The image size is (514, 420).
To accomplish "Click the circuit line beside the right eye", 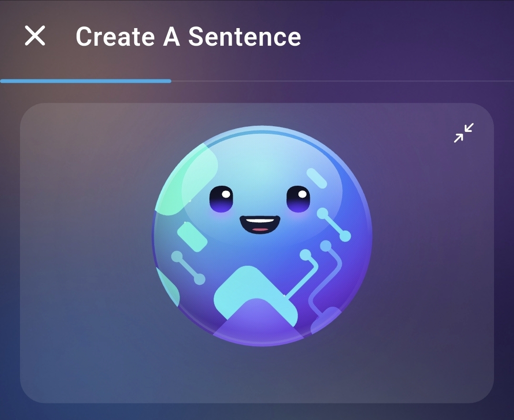I will pyautogui.click(x=334, y=225).
